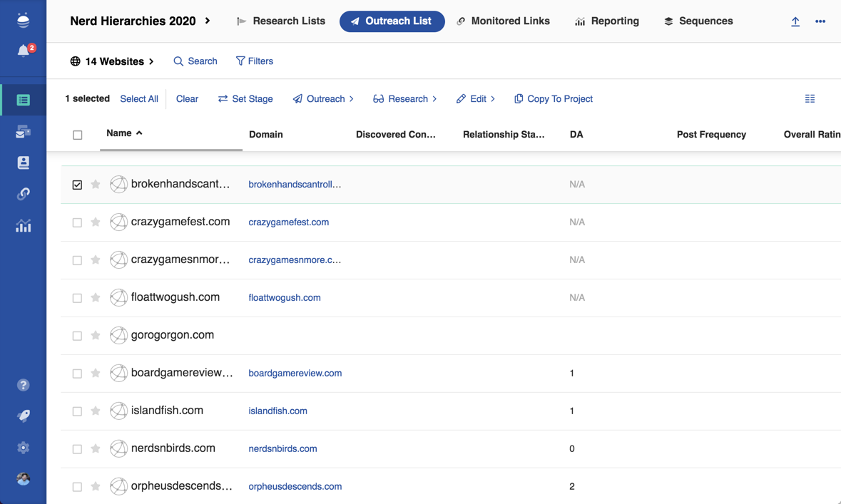Switch to the Monitored Links tab
Image resolution: width=841 pixels, height=504 pixels.
coord(503,21)
